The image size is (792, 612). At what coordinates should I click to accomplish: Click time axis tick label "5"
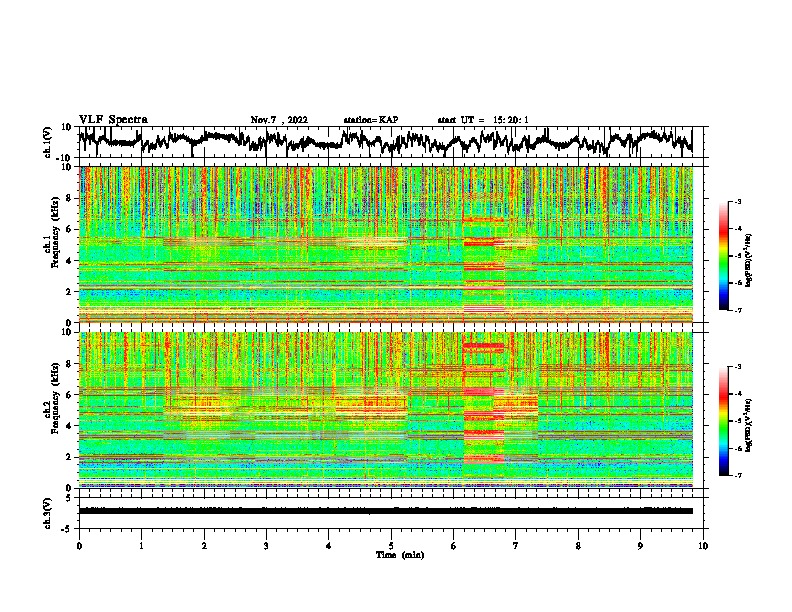coord(391,546)
